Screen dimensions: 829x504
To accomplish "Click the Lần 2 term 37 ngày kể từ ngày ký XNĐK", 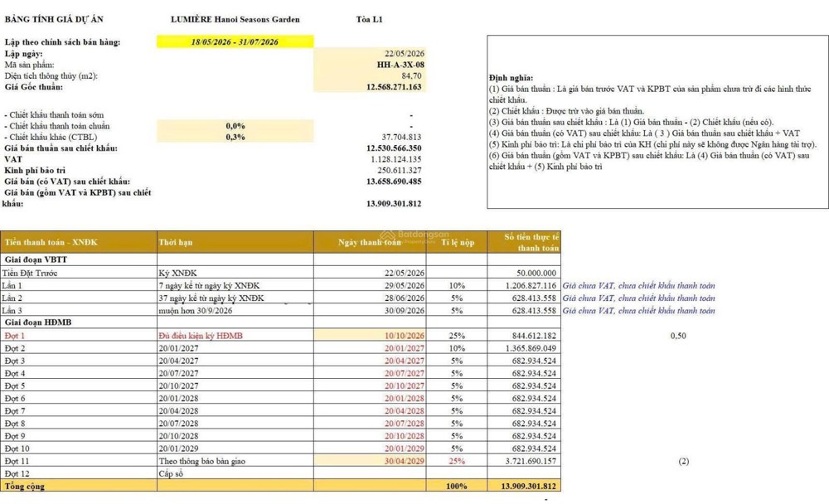I will coord(211,298).
